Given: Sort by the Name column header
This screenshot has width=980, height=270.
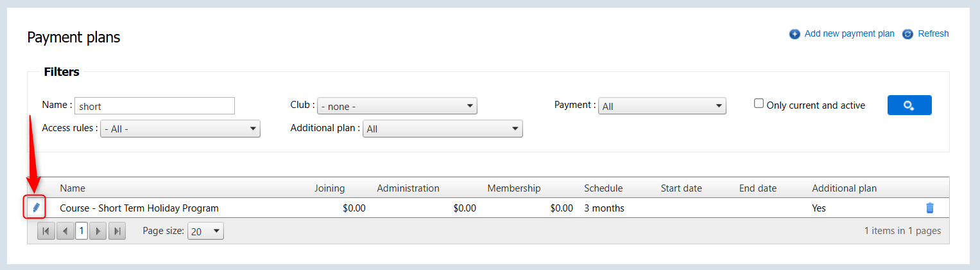Looking at the screenshot, I should pyautogui.click(x=73, y=188).
